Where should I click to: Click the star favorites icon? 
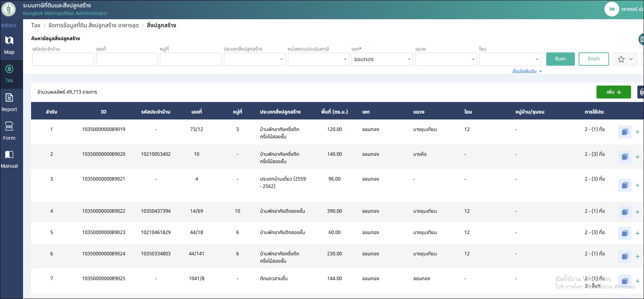[621, 59]
